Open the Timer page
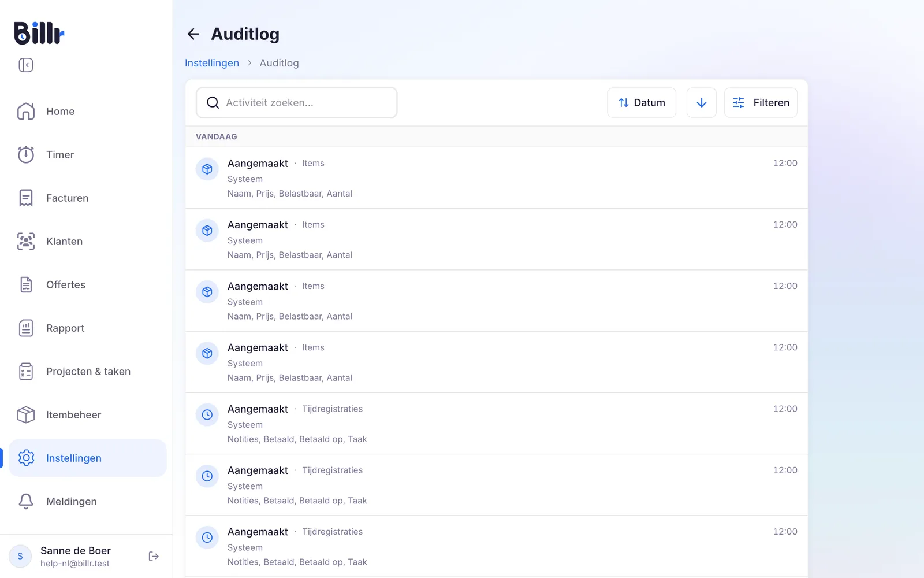 [x=88, y=155]
